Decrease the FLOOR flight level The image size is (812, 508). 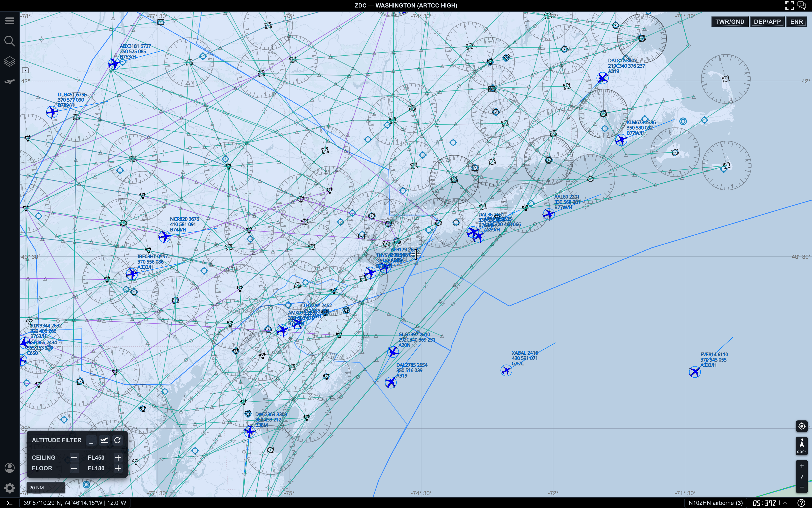coord(74,468)
